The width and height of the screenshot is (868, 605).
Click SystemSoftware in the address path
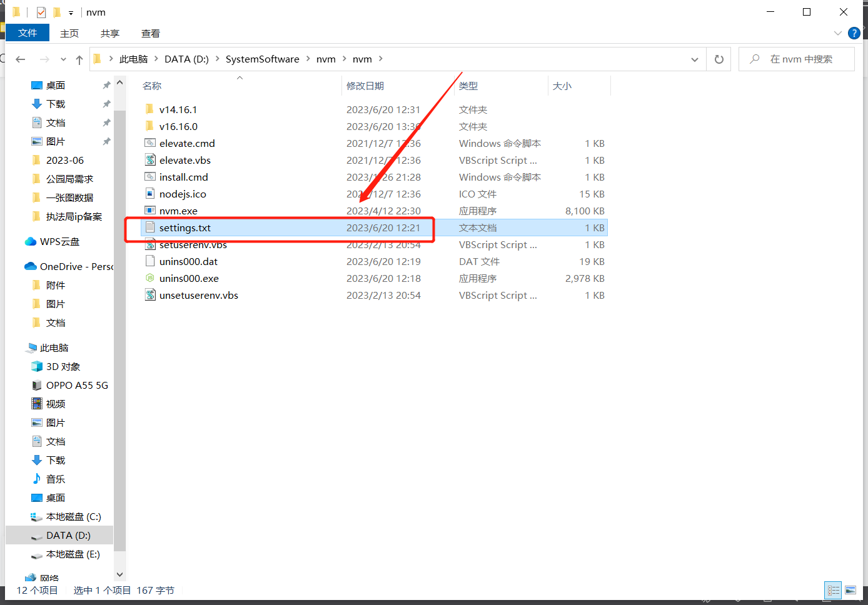[x=262, y=59]
